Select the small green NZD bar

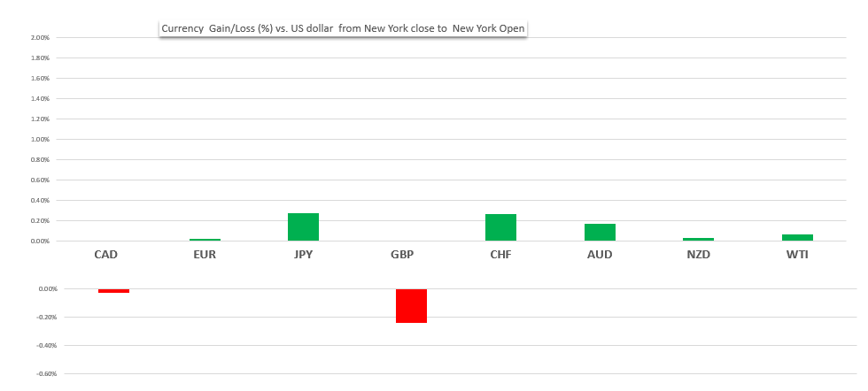point(698,239)
